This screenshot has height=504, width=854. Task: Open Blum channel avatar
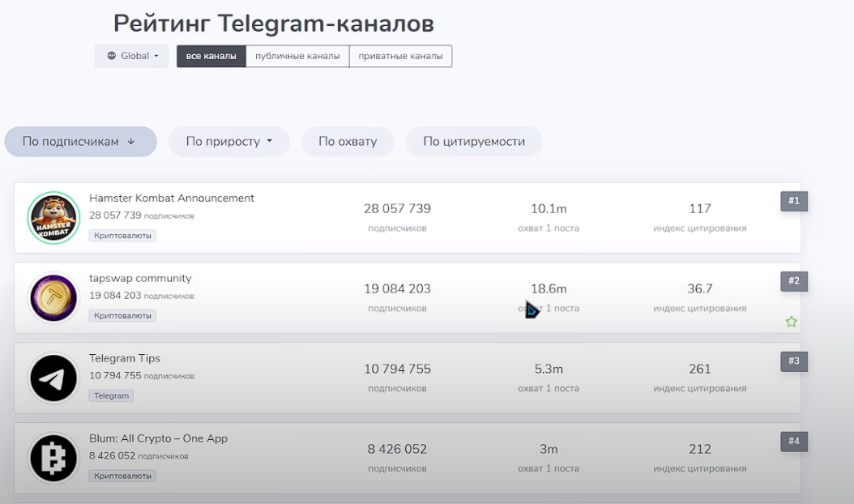(53, 459)
